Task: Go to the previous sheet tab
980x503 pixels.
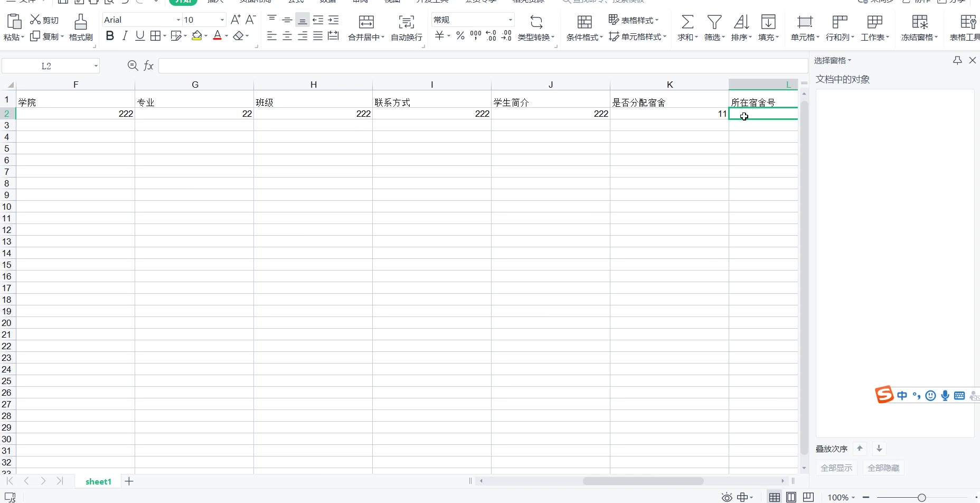Action: 26,481
